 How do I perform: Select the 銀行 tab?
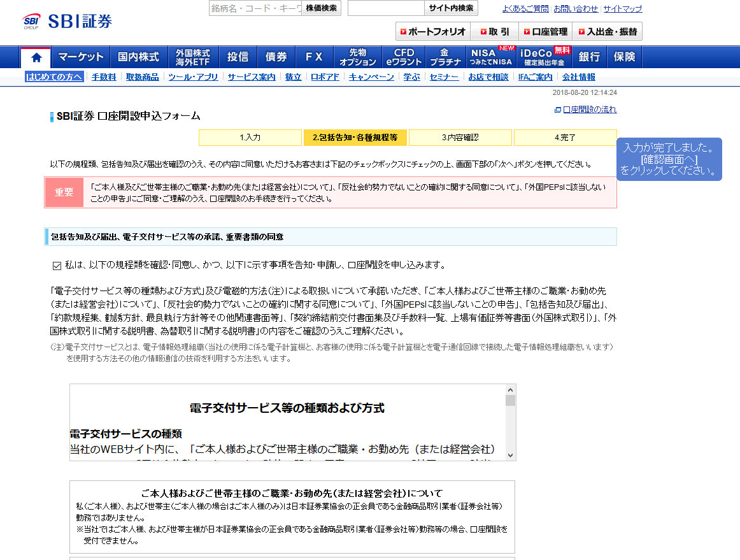tap(589, 57)
